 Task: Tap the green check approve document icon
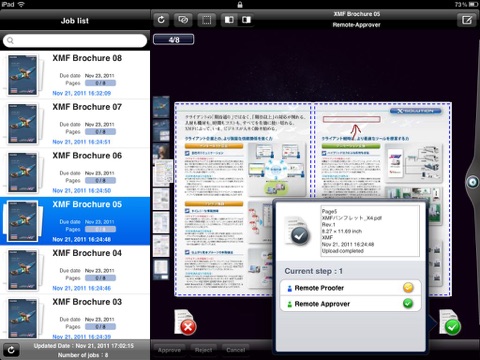point(450,322)
